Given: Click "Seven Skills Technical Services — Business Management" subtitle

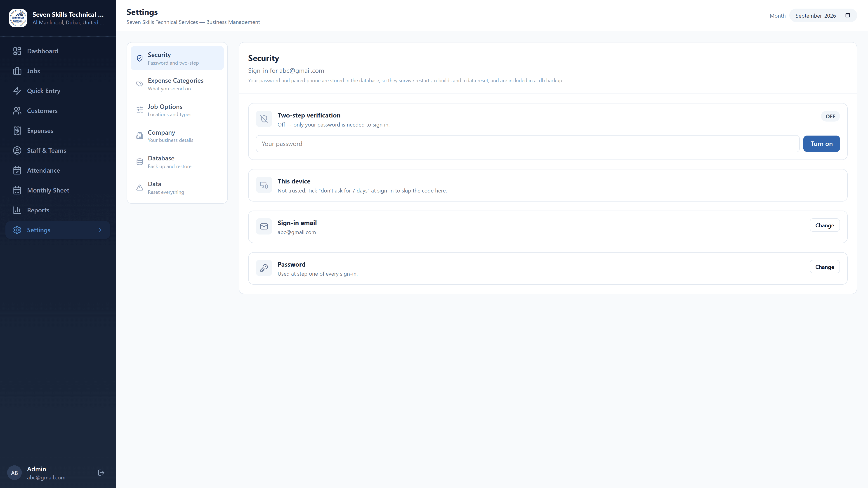Looking at the screenshot, I should (x=193, y=22).
